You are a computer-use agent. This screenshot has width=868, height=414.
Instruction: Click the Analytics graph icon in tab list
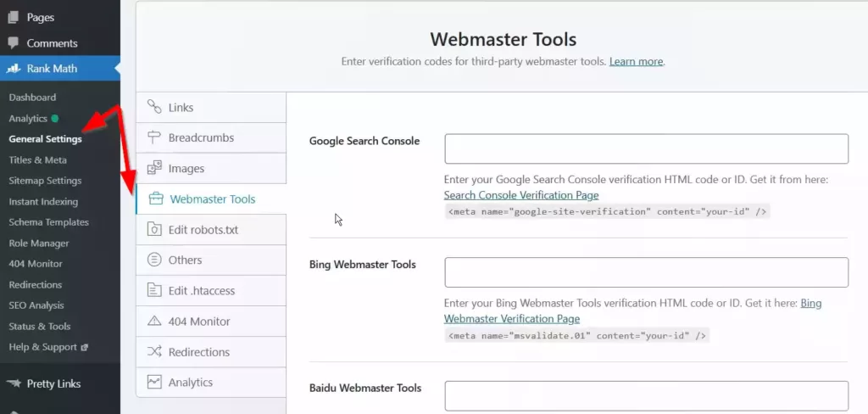point(154,382)
